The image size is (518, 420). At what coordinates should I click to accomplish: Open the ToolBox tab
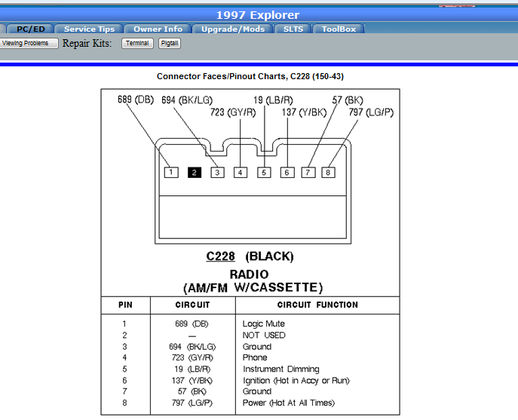(x=339, y=29)
